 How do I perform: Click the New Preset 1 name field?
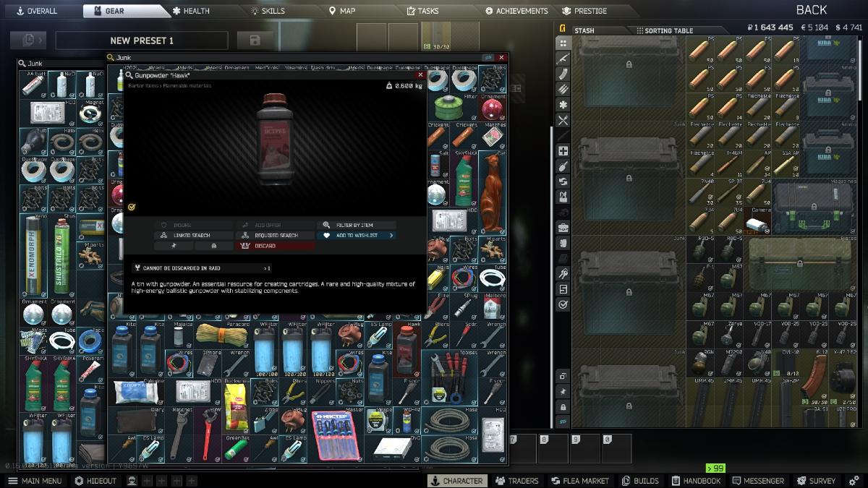[142, 40]
